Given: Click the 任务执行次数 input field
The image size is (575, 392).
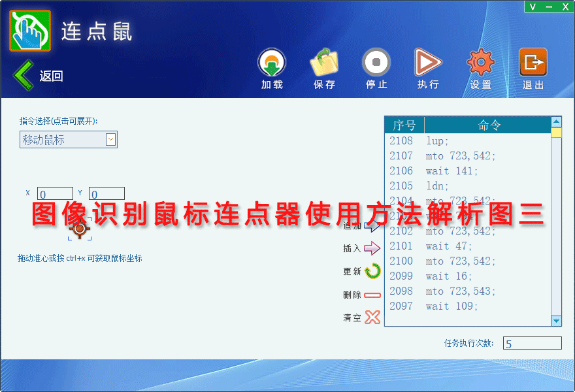Looking at the screenshot, I should coord(532,344).
